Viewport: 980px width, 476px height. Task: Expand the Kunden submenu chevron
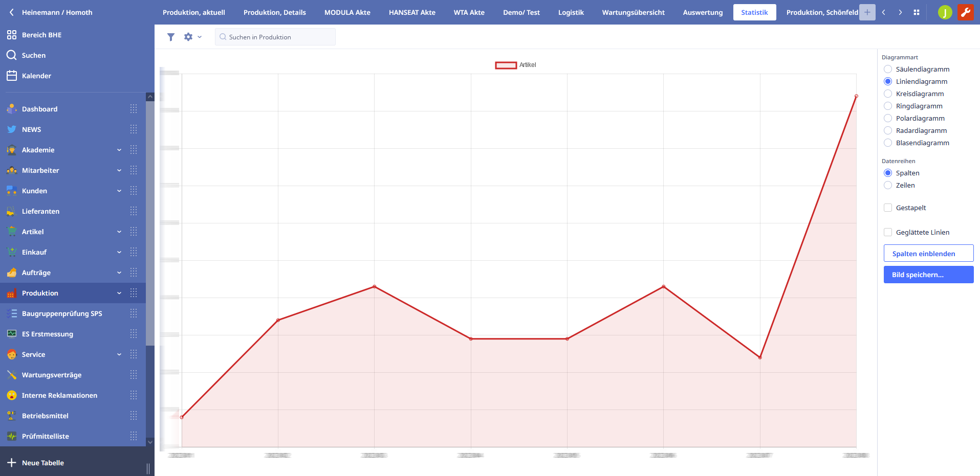(119, 191)
